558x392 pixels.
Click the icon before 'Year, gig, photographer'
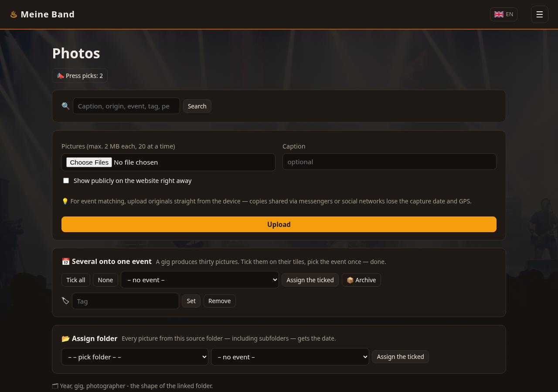[x=55, y=386]
